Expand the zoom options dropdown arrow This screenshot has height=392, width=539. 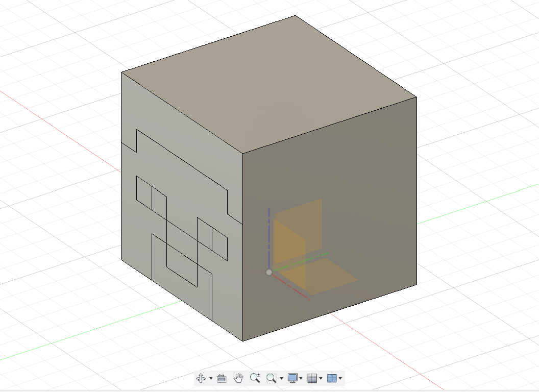click(x=281, y=379)
